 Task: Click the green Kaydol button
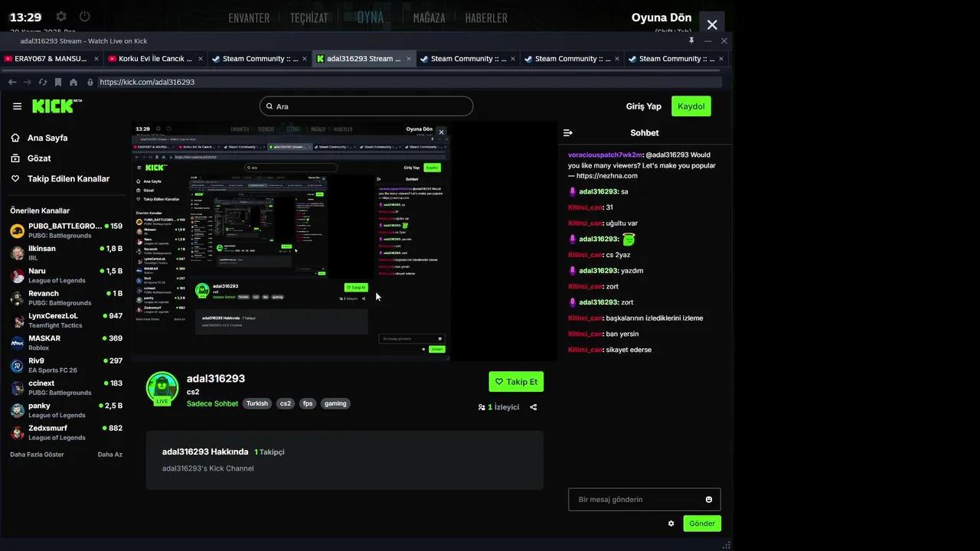pos(691,106)
